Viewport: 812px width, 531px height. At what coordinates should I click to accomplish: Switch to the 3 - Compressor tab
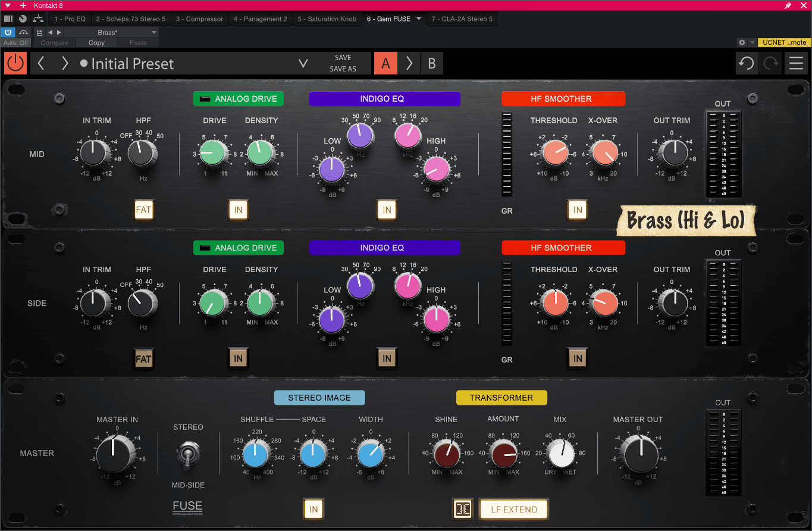[x=199, y=19]
